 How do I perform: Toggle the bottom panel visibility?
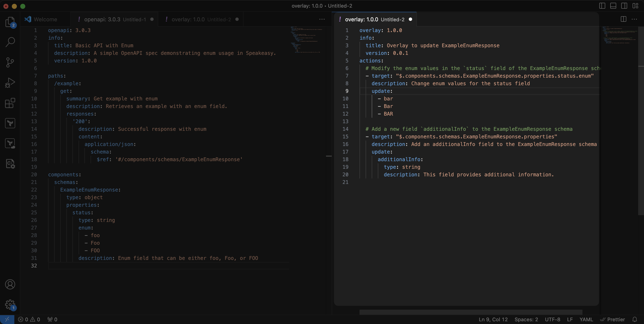click(613, 6)
